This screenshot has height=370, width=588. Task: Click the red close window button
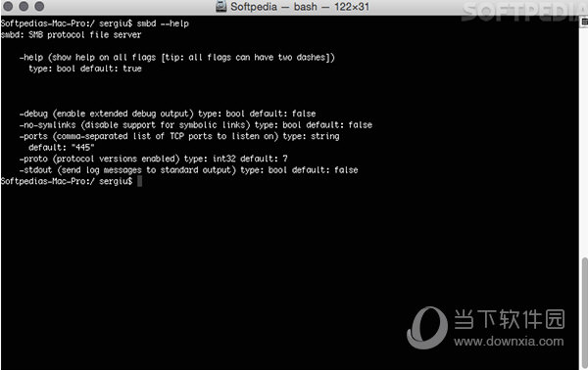(x=8, y=7)
